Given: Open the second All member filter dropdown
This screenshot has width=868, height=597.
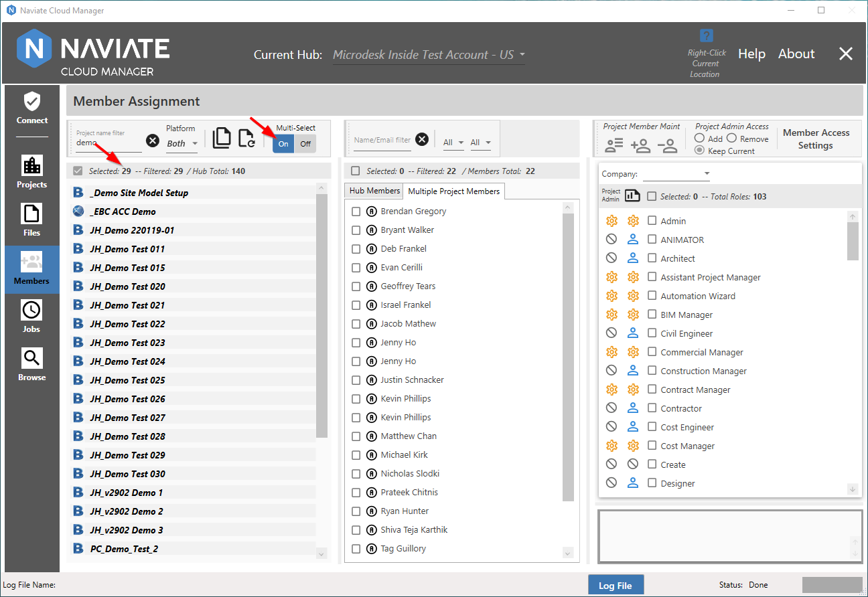Looking at the screenshot, I should (x=480, y=143).
